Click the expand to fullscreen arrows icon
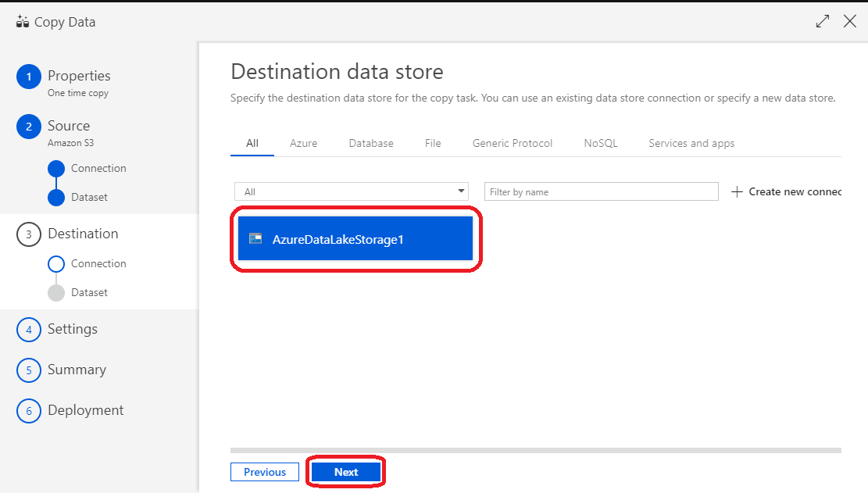This screenshot has width=868, height=493. coord(822,21)
